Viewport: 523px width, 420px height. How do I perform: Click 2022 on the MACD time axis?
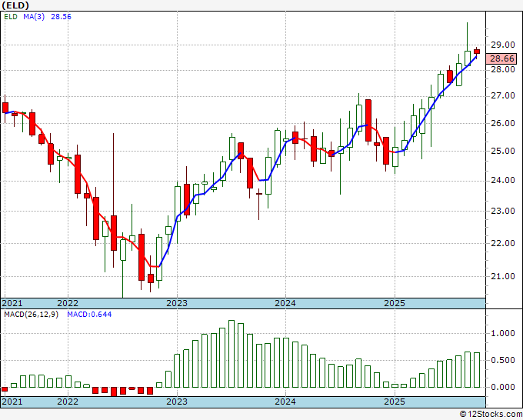(x=68, y=402)
